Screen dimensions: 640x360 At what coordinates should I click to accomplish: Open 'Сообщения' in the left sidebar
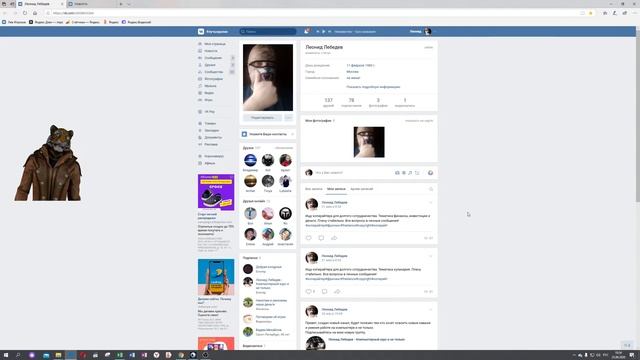click(x=213, y=58)
